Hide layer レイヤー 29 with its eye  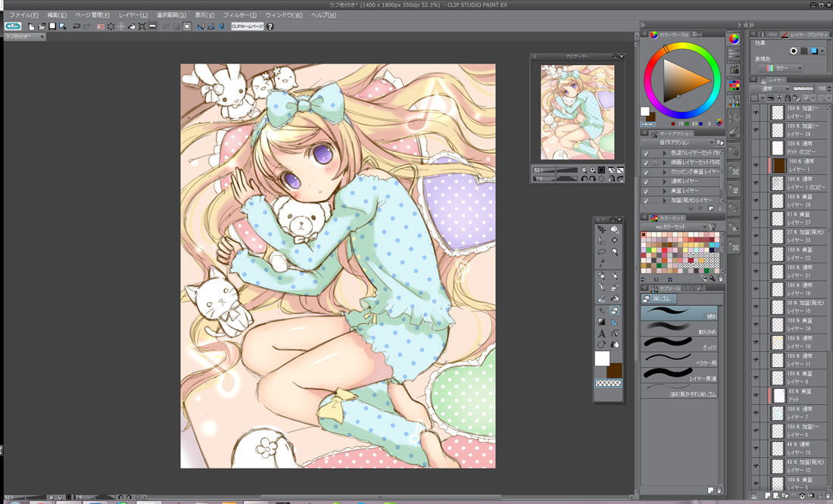click(x=756, y=113)
